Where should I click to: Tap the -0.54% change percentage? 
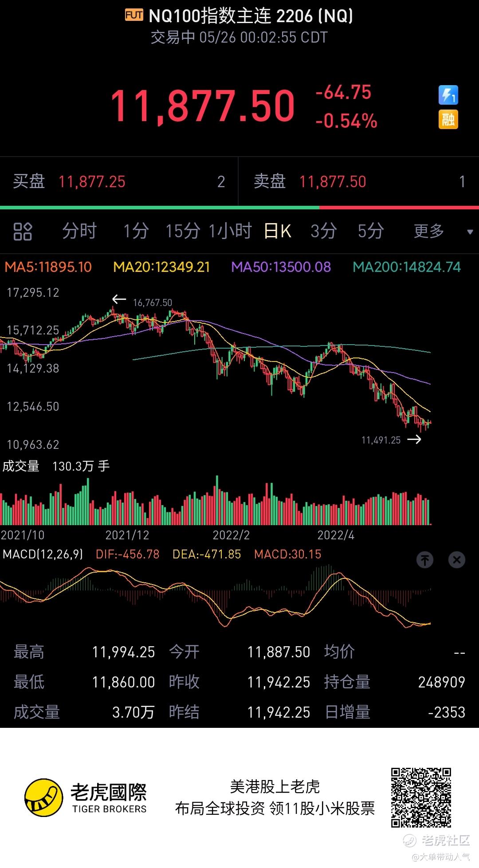click(346, 121)
